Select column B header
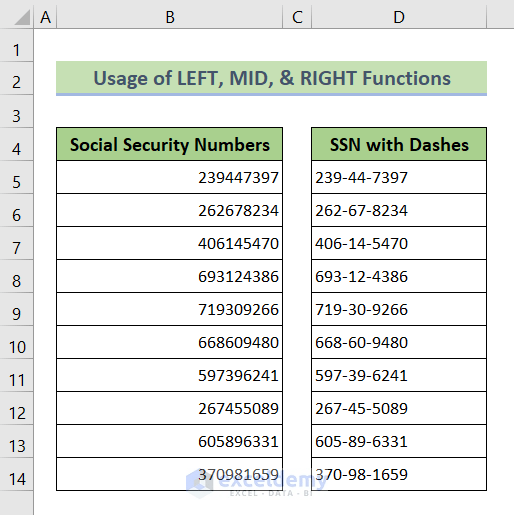The height and width of the screenshot is (515, 514). tap(170, 17)
